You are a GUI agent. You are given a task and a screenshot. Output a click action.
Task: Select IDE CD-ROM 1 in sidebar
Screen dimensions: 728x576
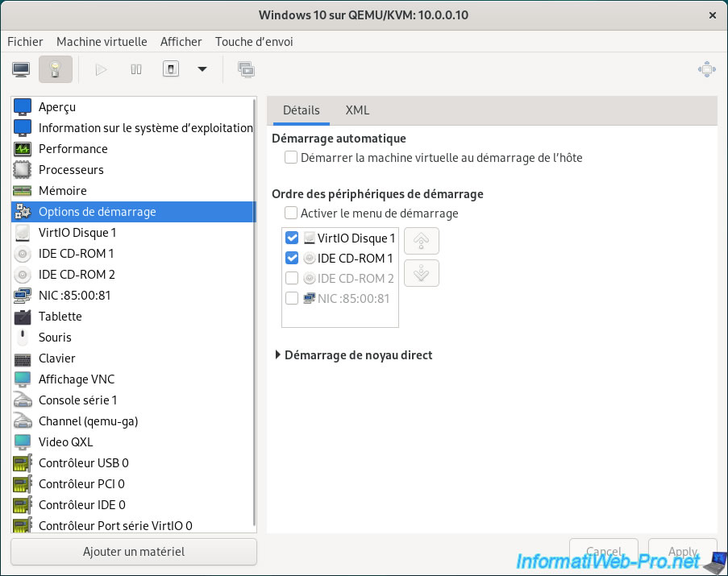(x=134, y=254)
